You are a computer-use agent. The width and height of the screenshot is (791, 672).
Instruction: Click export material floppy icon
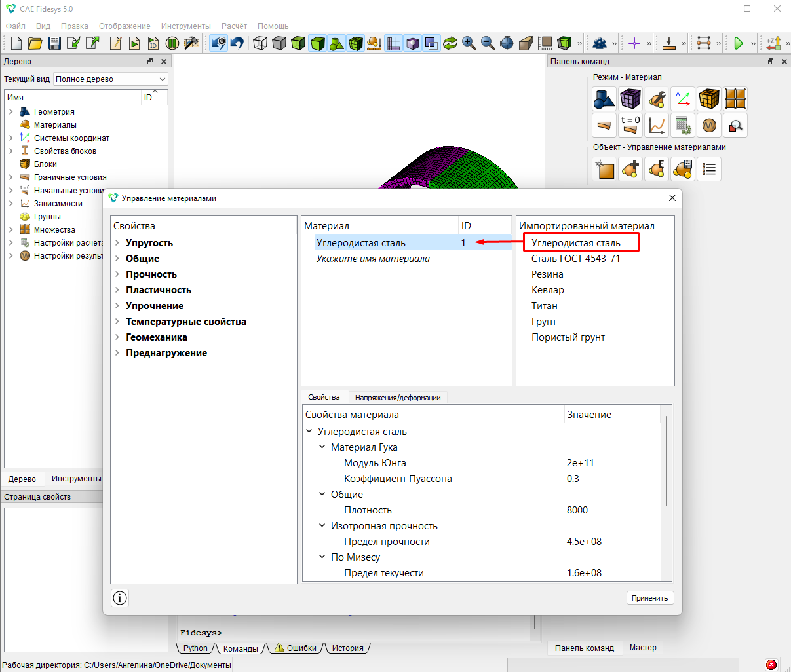tap(683, 169)
